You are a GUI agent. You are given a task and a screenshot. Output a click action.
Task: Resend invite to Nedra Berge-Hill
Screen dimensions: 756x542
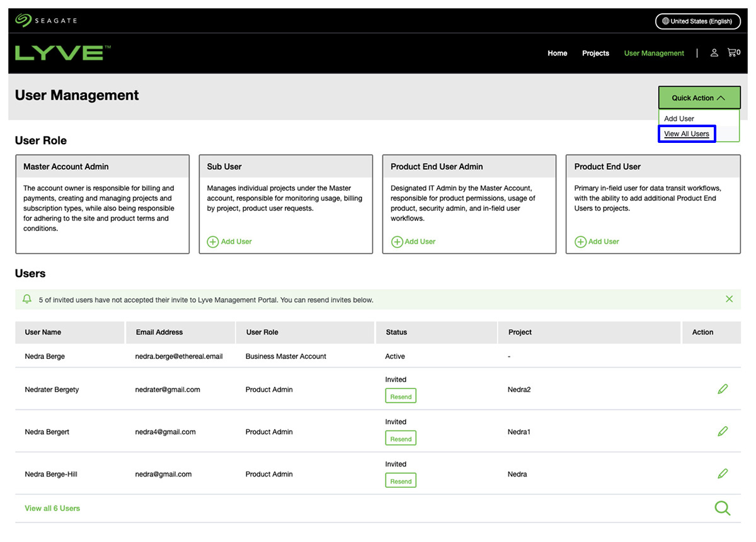pyautogui.click(x=401, y=481)
